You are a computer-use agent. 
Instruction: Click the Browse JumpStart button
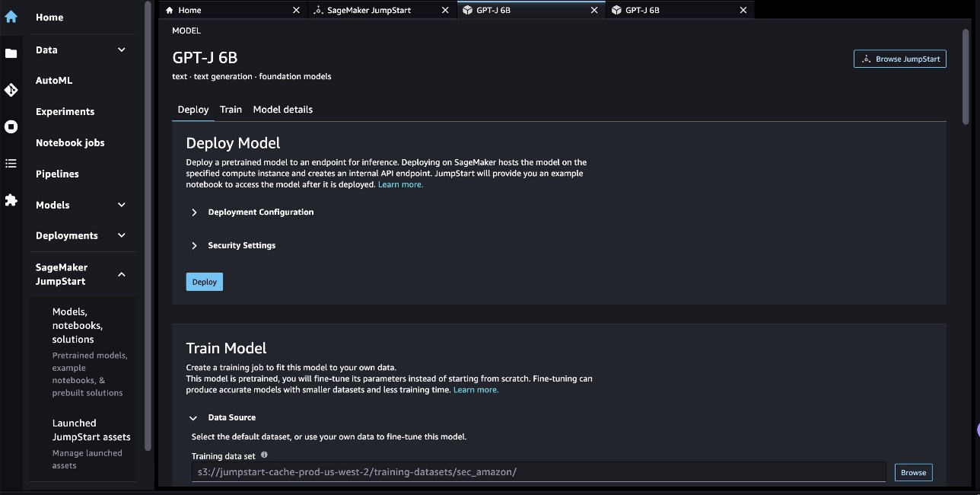click(x=900, y=59)
